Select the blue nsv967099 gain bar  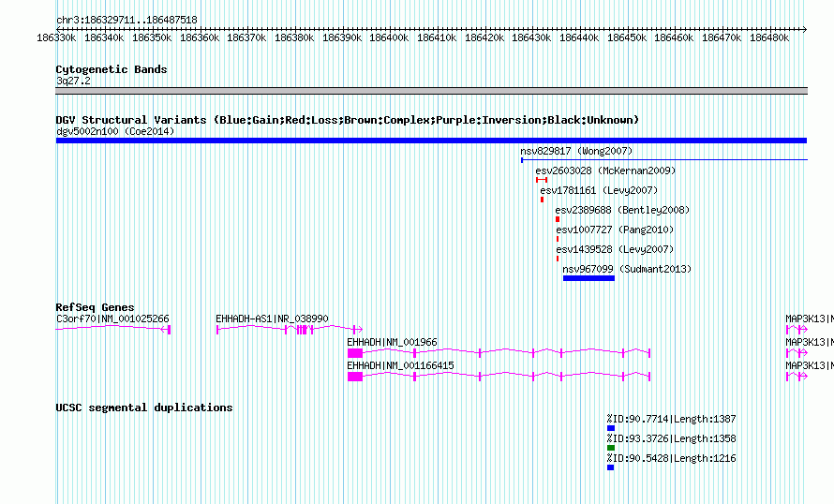[588, 278]
